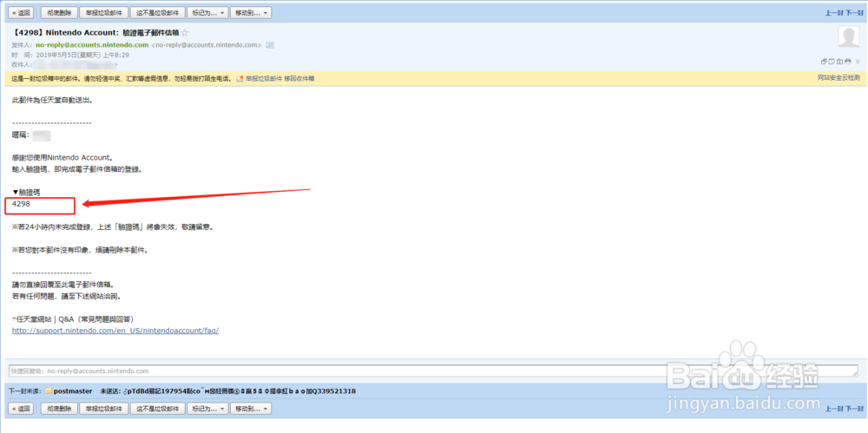Image resolution: width=868 pixels, height=433 pixels.
Task: Click text 此郵件為任天堂自動送出
Action: (53, 100)
